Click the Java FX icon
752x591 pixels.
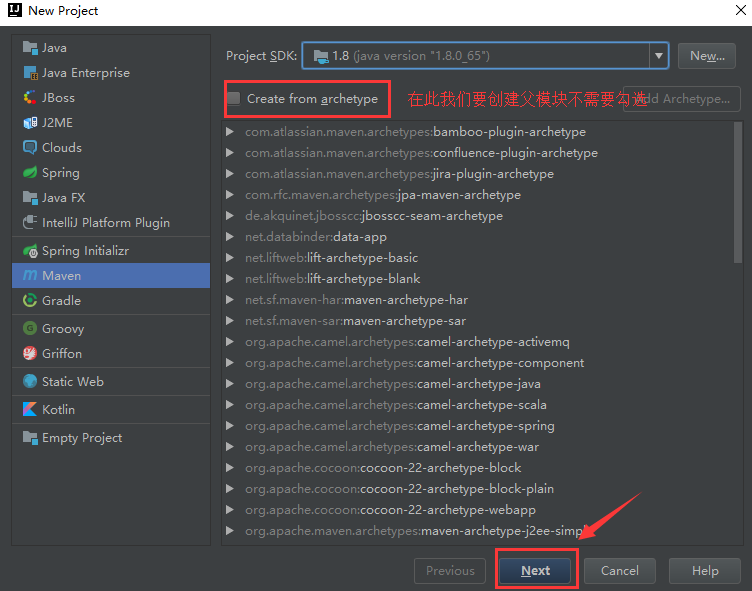click(30, 198)
